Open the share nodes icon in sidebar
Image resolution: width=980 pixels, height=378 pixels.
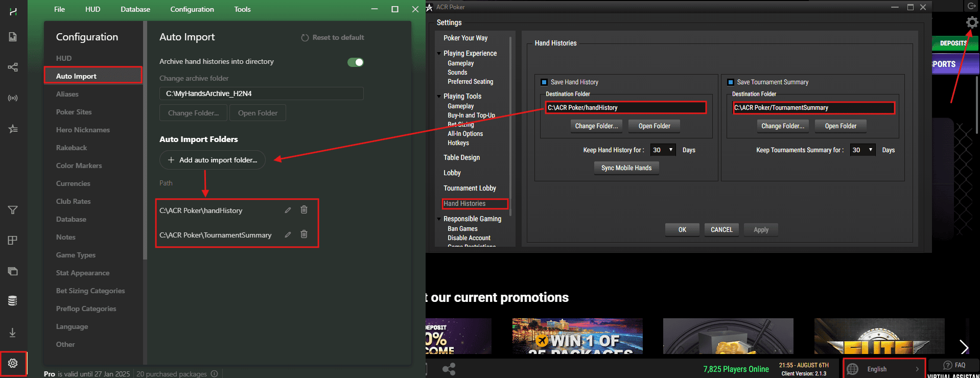(13, 67)
